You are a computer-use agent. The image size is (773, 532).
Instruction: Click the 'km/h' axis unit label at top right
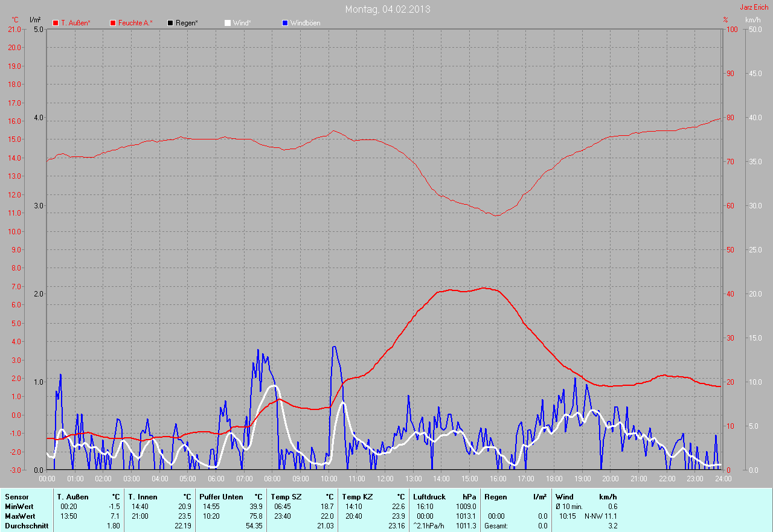coord(753,20)
